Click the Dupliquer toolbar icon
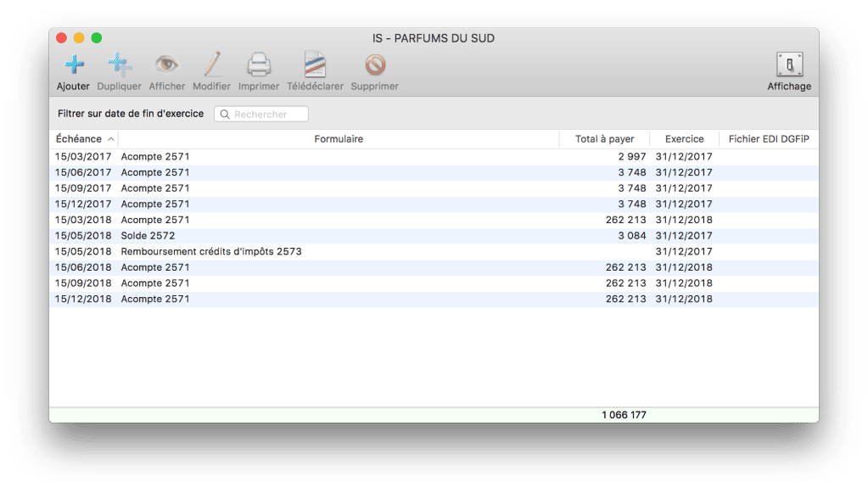This screenshot has width=868, height=493. [x=119, y=64]
